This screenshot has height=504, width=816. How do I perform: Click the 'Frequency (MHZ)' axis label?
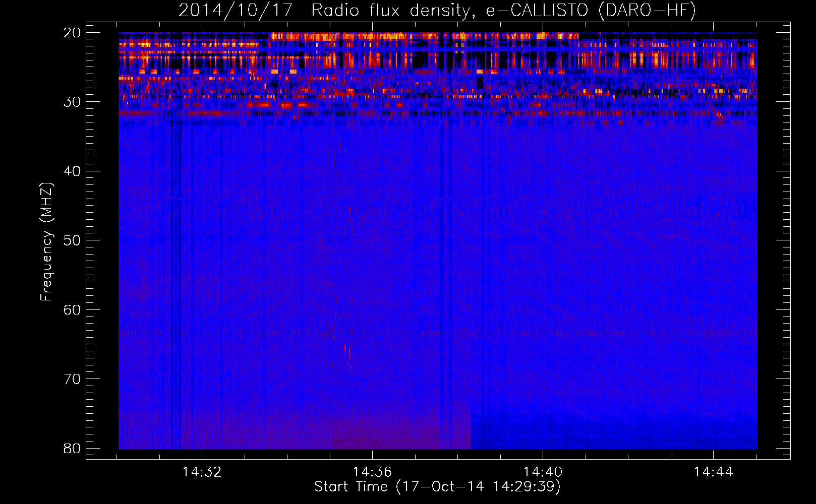coord(46,242)
